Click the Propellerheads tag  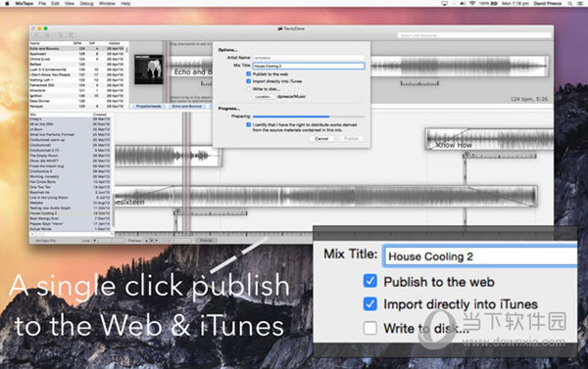149,107
